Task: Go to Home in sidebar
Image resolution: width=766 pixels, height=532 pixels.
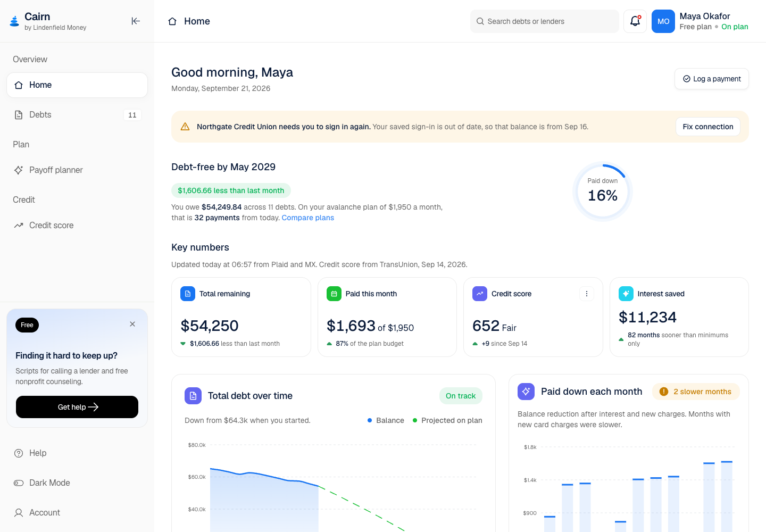Action: pyautogui.click(x=77, y=85)
